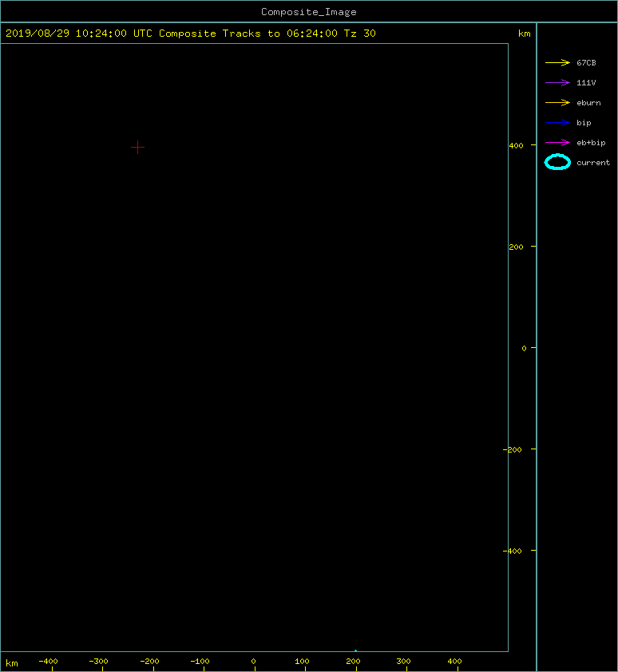Screen dimensions: 618x672
Task: Select the current legend label
Action: click(593, 163)
